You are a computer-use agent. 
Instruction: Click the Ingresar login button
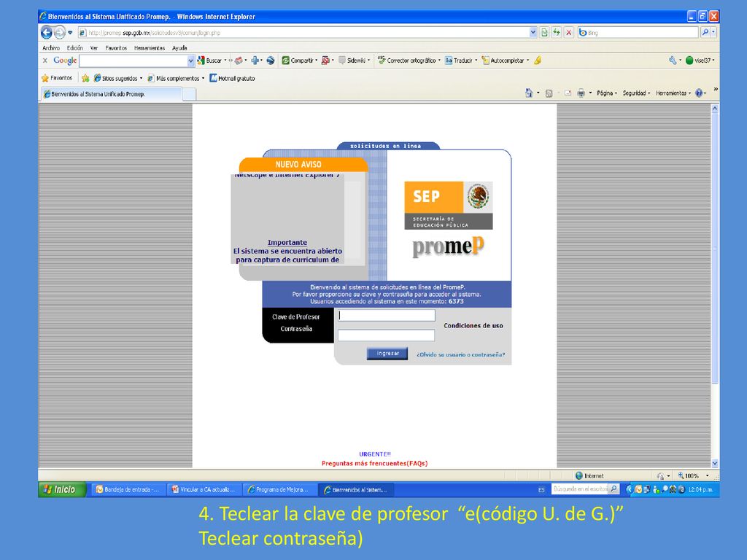click(387, 354)
